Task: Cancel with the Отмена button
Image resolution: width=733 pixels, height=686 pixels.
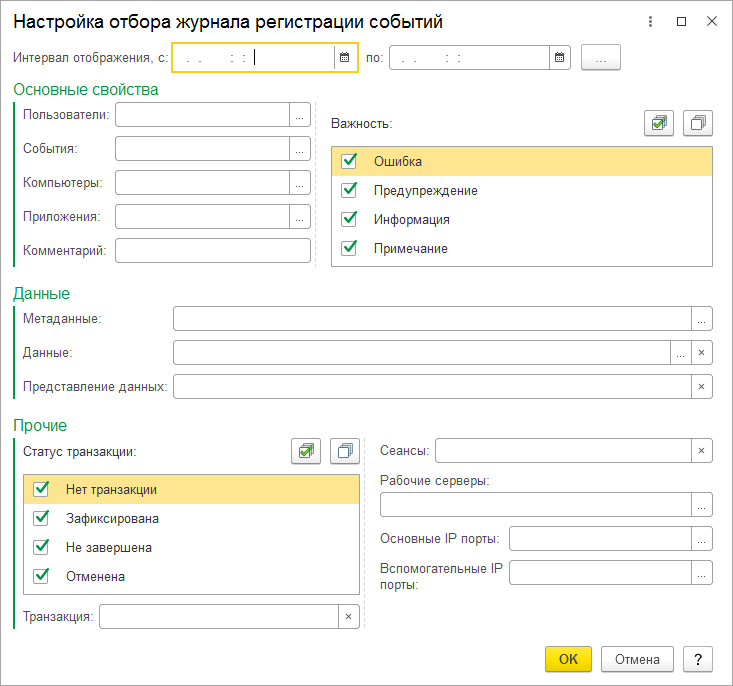Action: click(x=637, y=659)
